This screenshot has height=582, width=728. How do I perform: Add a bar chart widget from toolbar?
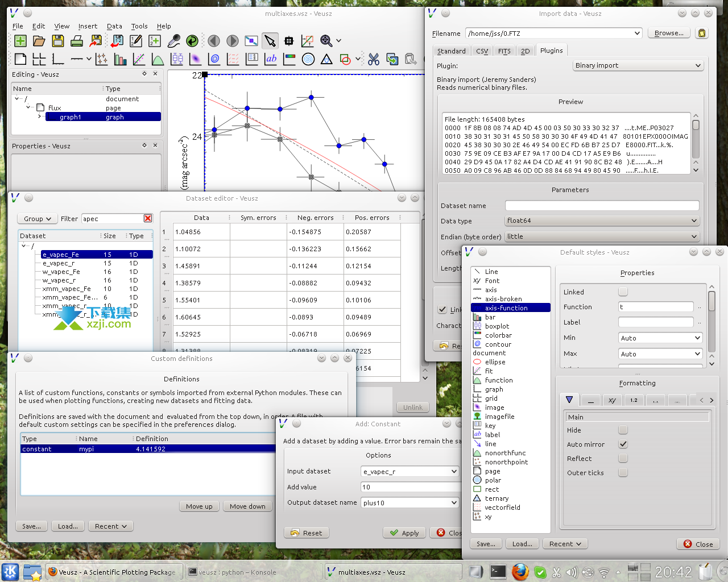click(x=120, y=59)
